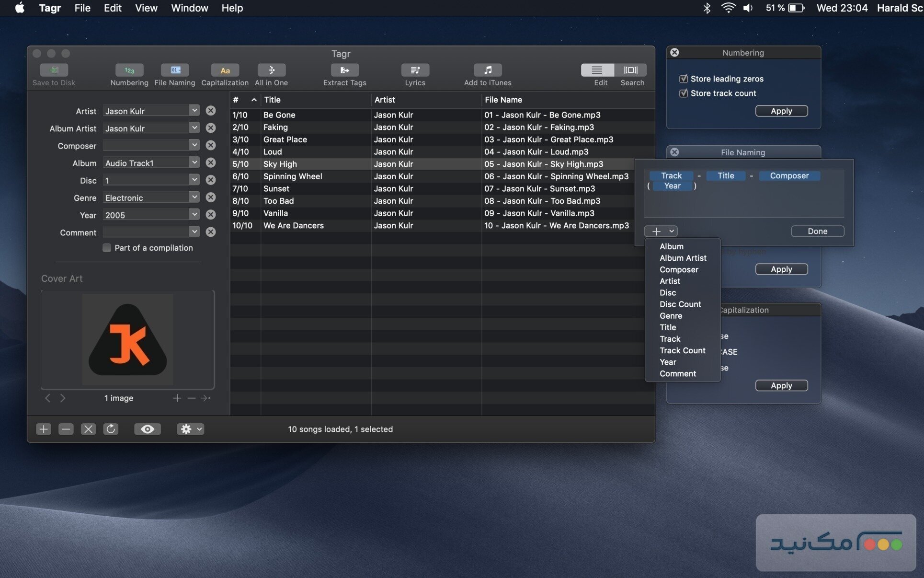Click Done in File Naming editor
924x578 pixels.
click(x=817, y=231)
